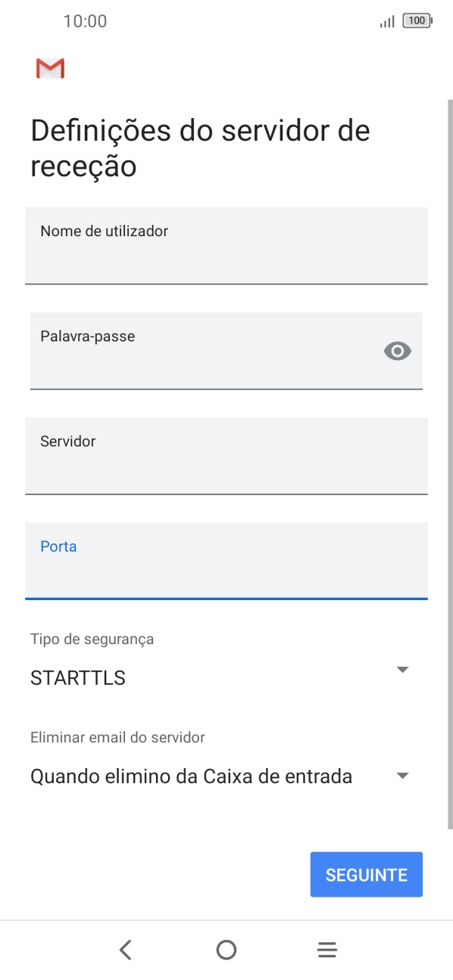Click the signal strength indicator
This screenshot has height=980, width=453.
tap(386, 21)
